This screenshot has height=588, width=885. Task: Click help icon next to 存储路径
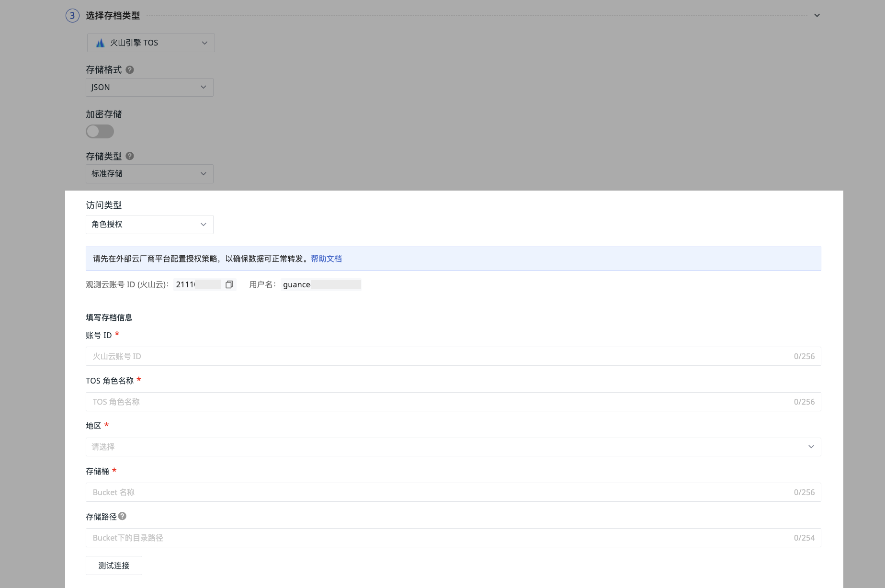coord(122,516)
